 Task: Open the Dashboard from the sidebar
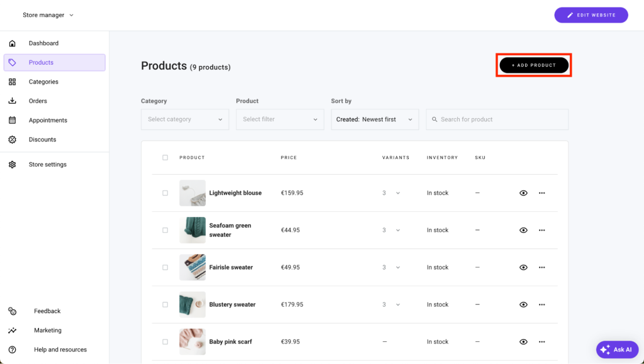click(x=43, y=43)
